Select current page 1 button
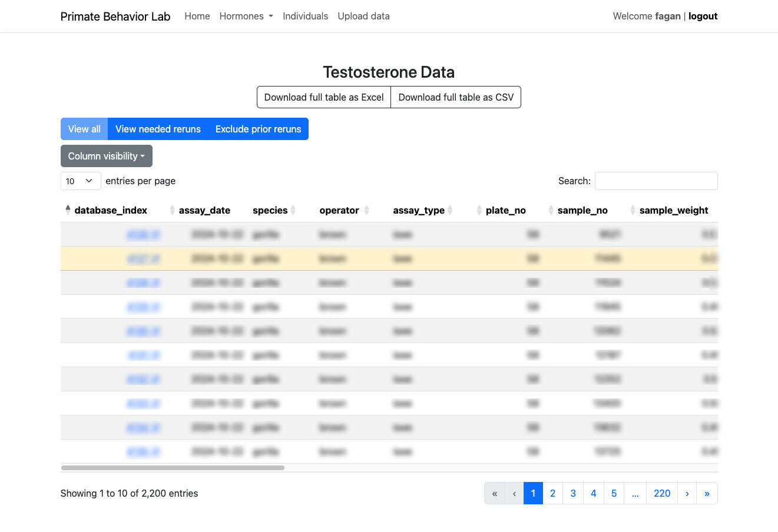The height and width of the screenshot is (532, 778). point(533,493)
